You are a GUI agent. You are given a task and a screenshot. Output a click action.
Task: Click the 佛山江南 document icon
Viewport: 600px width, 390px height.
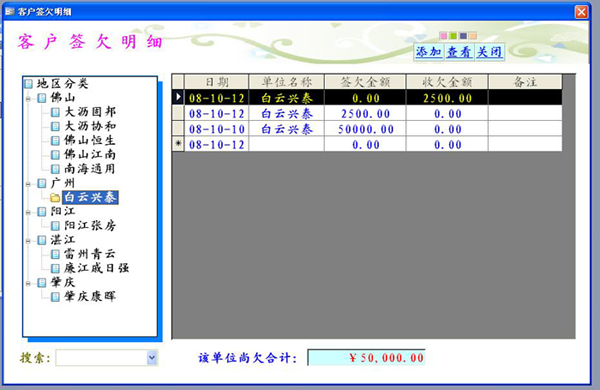pyautogui.click(x=55, y=155)
